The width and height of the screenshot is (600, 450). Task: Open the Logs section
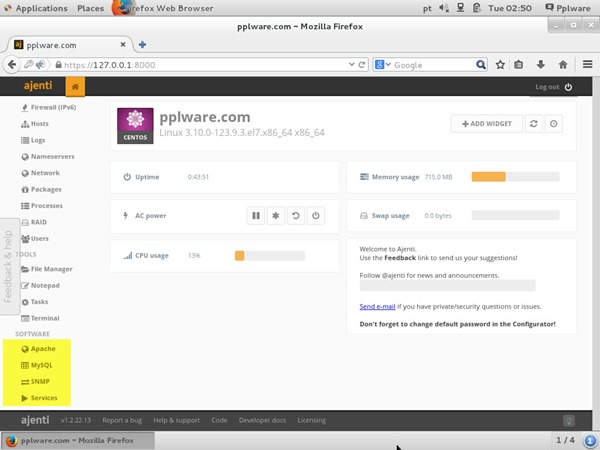click(33, 140)
